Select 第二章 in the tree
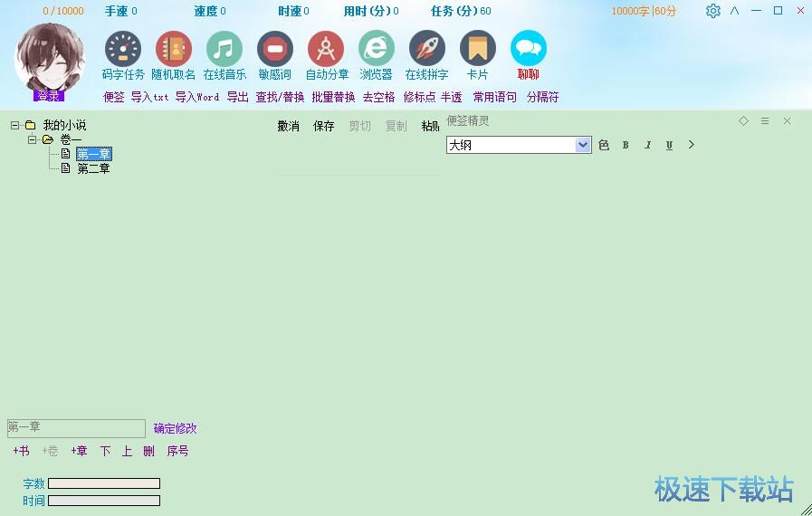The height and width of the screenshot is (516, 812). click(x=94, y=168)
